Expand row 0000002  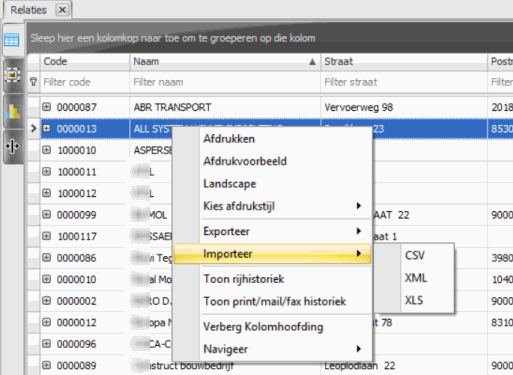[x=47, y=301]
